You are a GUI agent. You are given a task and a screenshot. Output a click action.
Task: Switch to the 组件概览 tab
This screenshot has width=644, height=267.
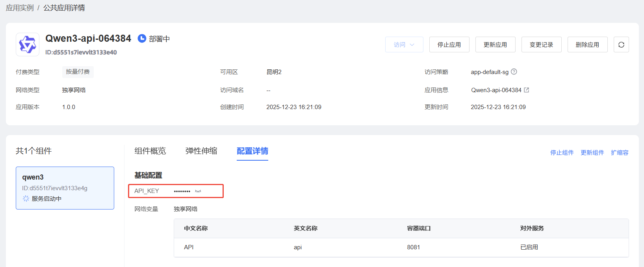(150, 151)
